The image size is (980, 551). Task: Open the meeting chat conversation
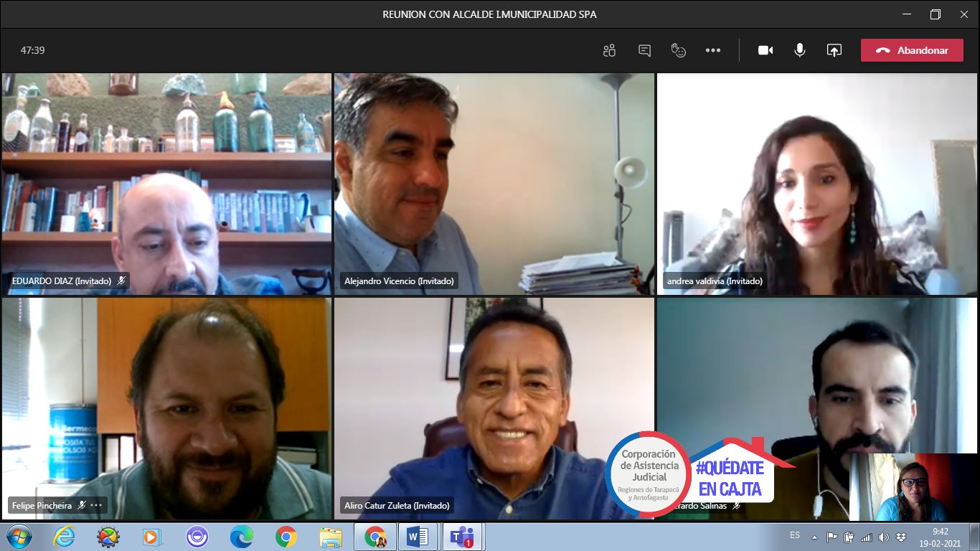click(644, 50)
